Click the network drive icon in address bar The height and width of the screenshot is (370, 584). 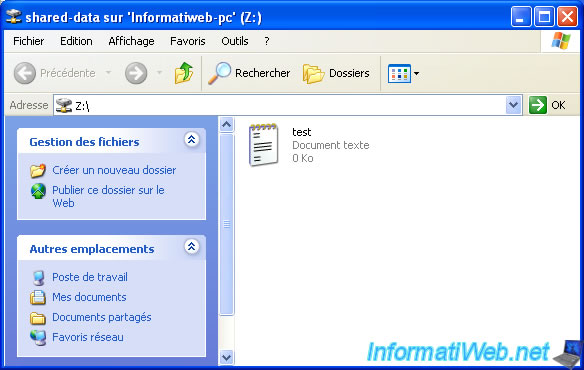pos(64,105)
